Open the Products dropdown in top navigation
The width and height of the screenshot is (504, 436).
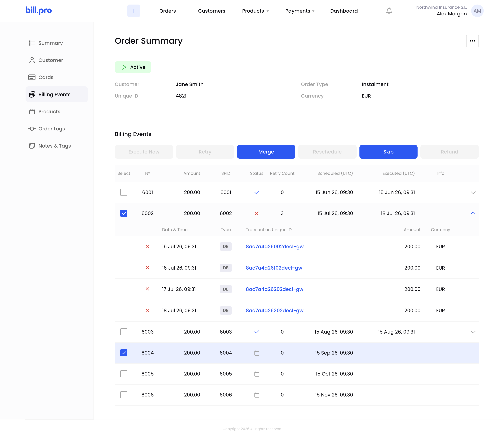pyautogui.click(x=255, y=11)
